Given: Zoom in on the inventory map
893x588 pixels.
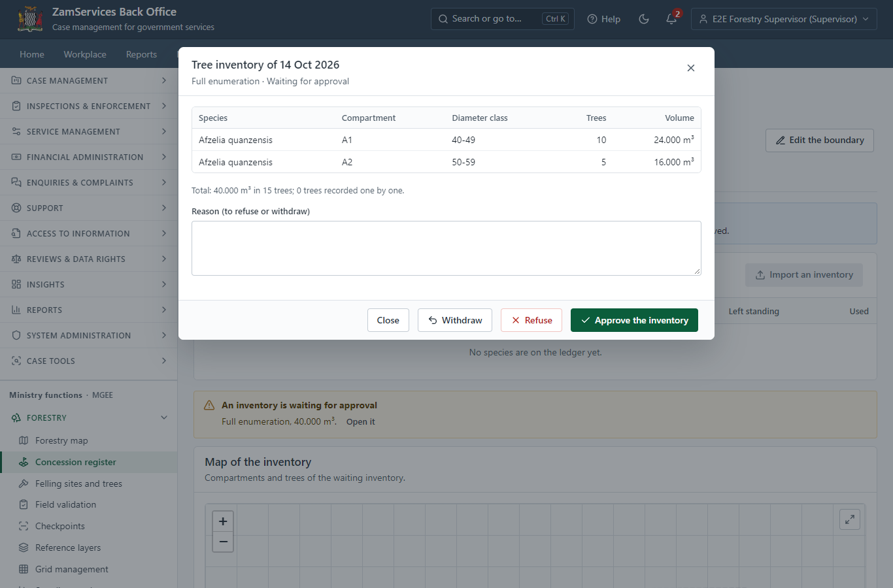Looking at the screenshot, I should [x=223, y=521].
